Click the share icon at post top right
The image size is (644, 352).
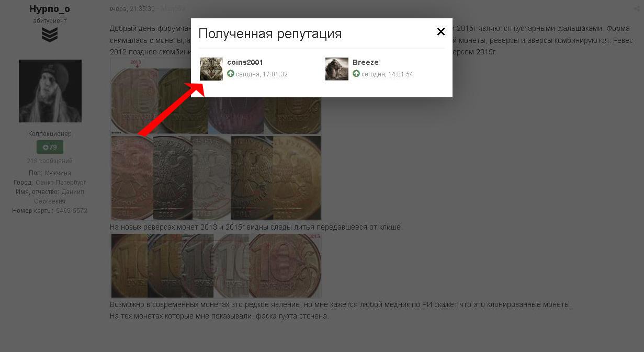636,9
